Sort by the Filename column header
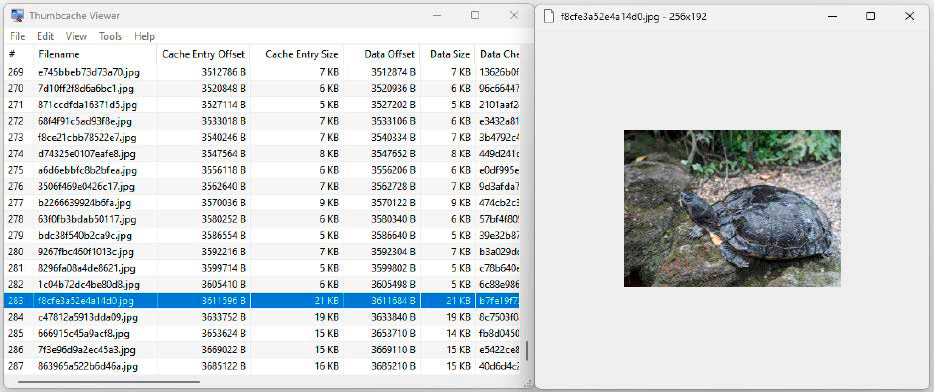This screenshot has width=934, height=392. (x=95, y=54)
